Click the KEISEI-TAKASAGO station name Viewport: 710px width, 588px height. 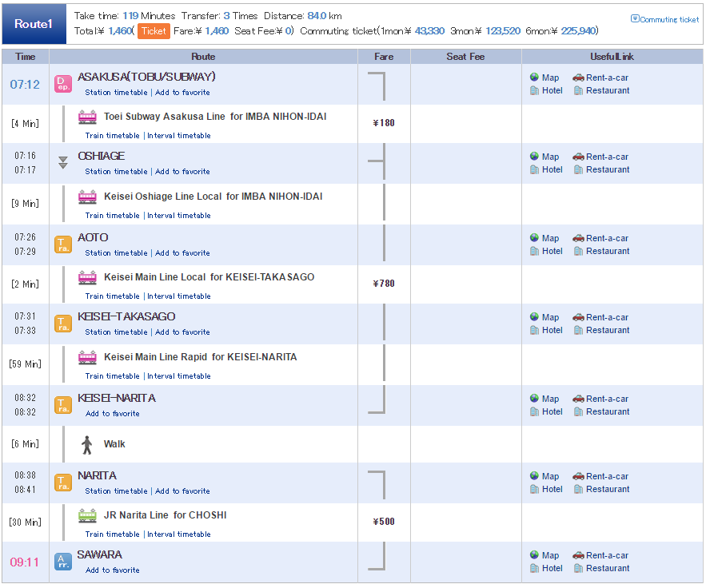click(x=126, y=316)
